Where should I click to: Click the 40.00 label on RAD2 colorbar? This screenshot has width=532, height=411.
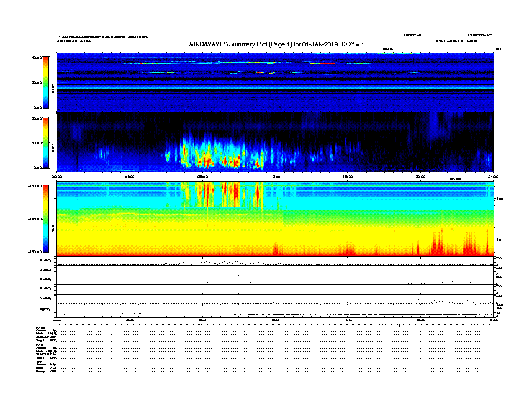(36, 58)
